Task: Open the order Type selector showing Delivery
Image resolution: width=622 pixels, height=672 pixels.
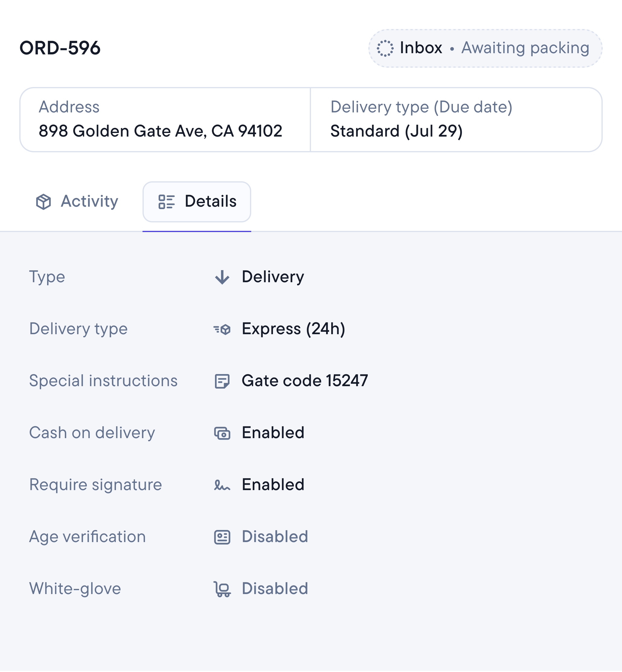Action: pos(273,277)
